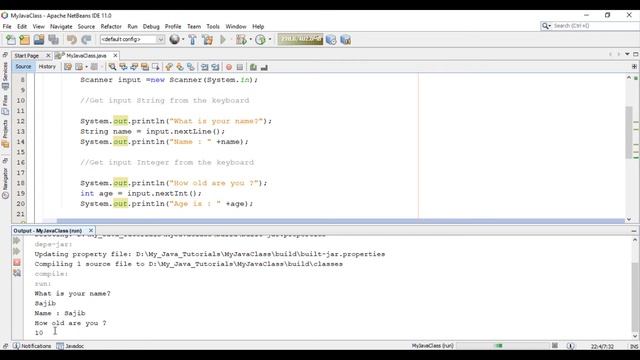Image resolution: width=640 pixels, height=360 pixels.
Task: Expand the Debug Project dropdown arrow
Action: pos(251,40)
